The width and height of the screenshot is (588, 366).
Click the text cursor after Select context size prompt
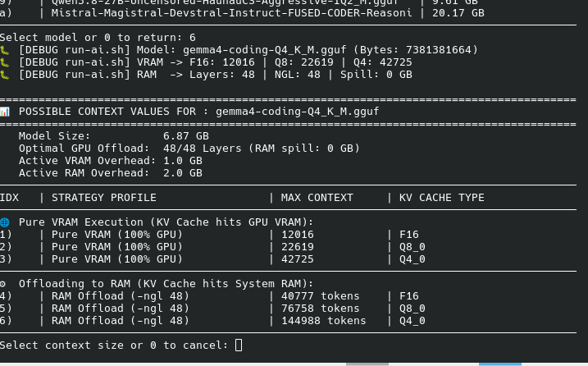click(x=239, y=345)
